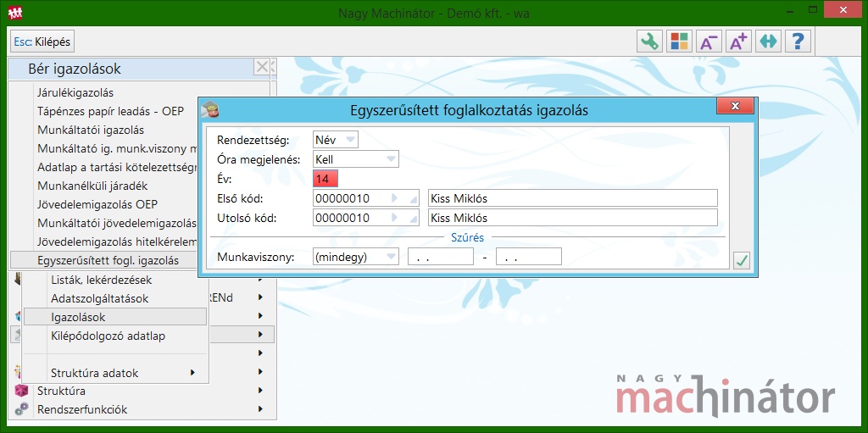Open Kilépődolgozó adatlap menu item
The width and height of the screenshot is (868, 433).
coord(108,336)
